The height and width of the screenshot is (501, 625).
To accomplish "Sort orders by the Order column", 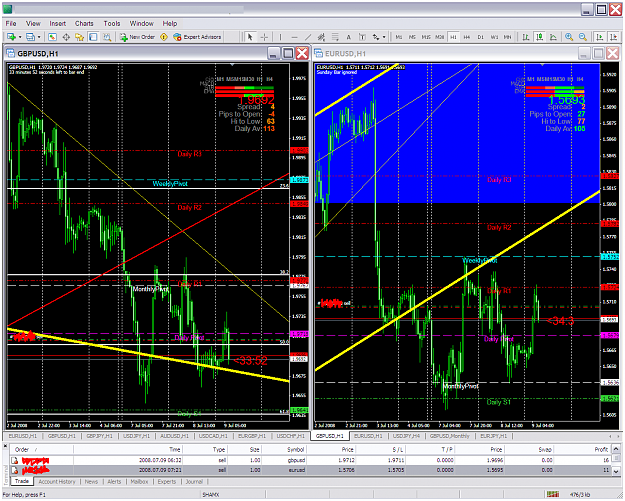I will click(41, 449).
